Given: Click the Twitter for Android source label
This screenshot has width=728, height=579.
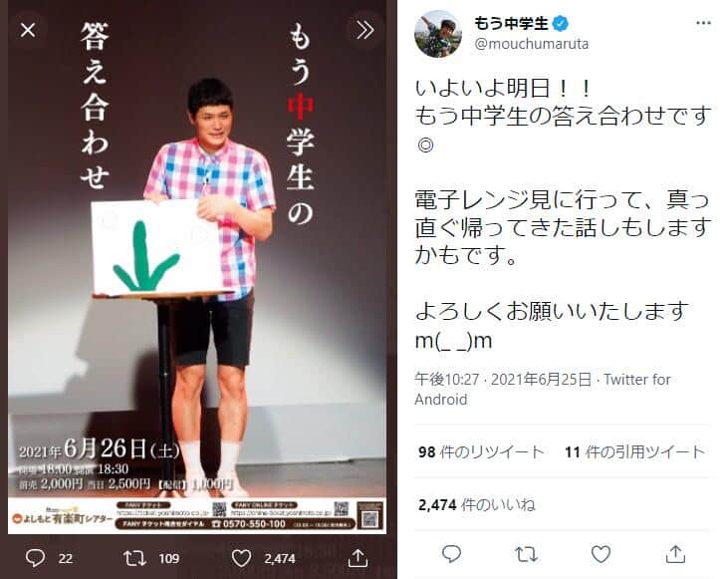Looking at the screenshot, I should [543, 390].
